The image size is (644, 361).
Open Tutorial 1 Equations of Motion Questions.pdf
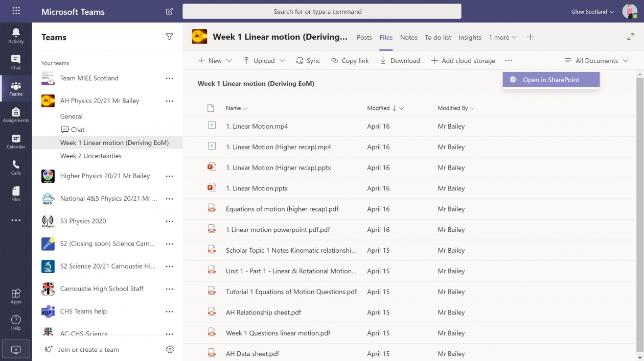(x=291, y=292)
